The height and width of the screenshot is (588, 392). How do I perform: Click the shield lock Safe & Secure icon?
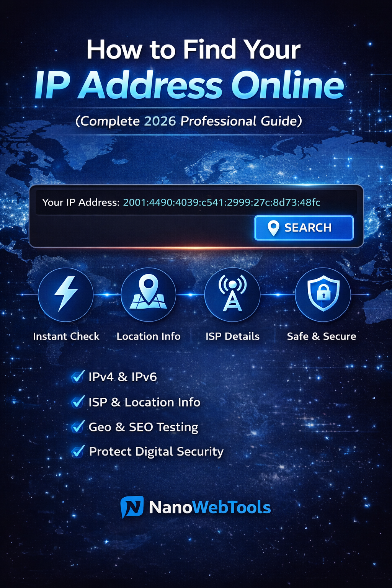click(x=323, y=294)
